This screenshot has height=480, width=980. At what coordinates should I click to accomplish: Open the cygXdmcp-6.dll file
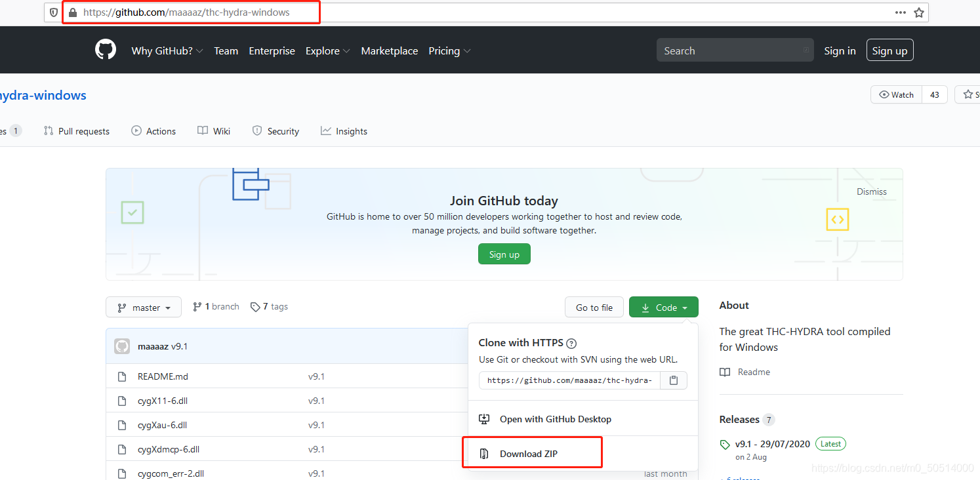click(169, 449)
